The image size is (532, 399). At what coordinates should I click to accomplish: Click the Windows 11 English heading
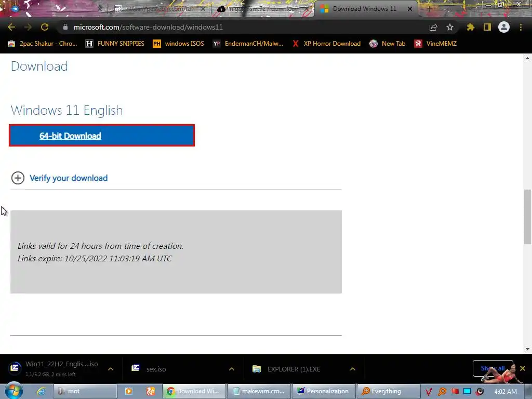pyautogui.click(x=67, y=110)
